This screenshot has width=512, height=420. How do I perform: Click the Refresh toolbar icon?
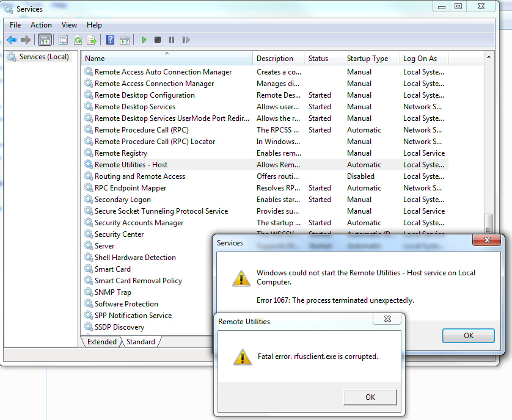point(78,40)
